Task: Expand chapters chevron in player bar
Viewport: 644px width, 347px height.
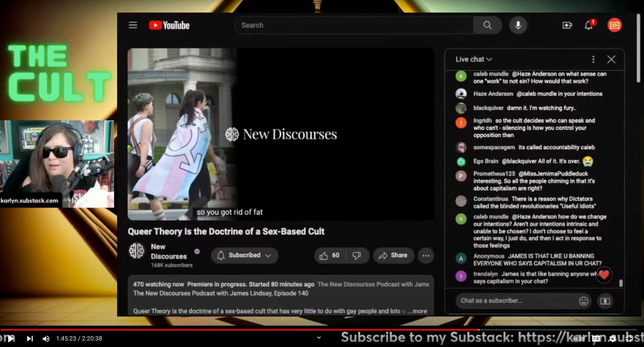Action: 319,338
